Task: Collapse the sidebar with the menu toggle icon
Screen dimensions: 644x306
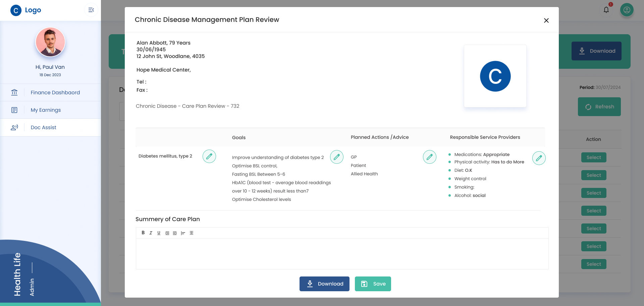Action: (x=91, y=10)
